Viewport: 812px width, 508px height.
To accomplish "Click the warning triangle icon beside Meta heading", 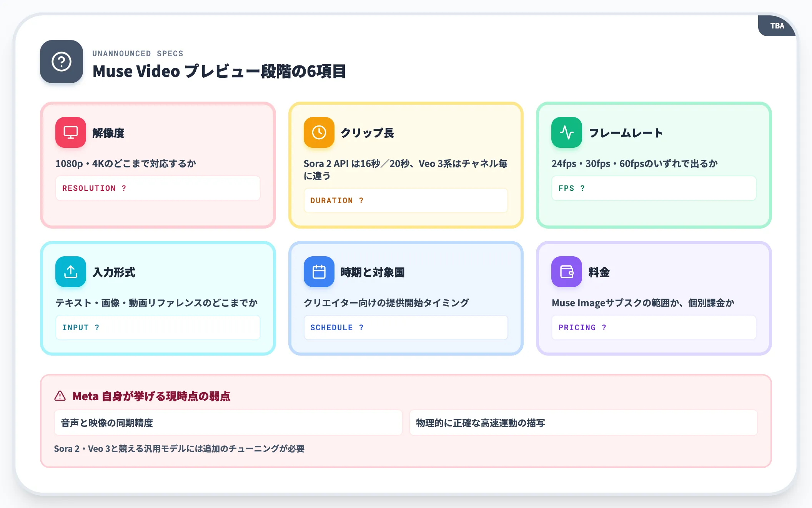I will coord(60,396).
